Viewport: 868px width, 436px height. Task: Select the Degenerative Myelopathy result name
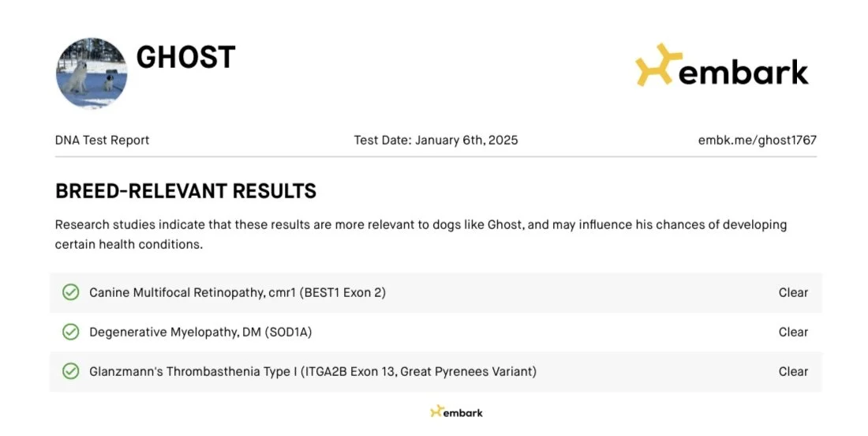point(200,332)
